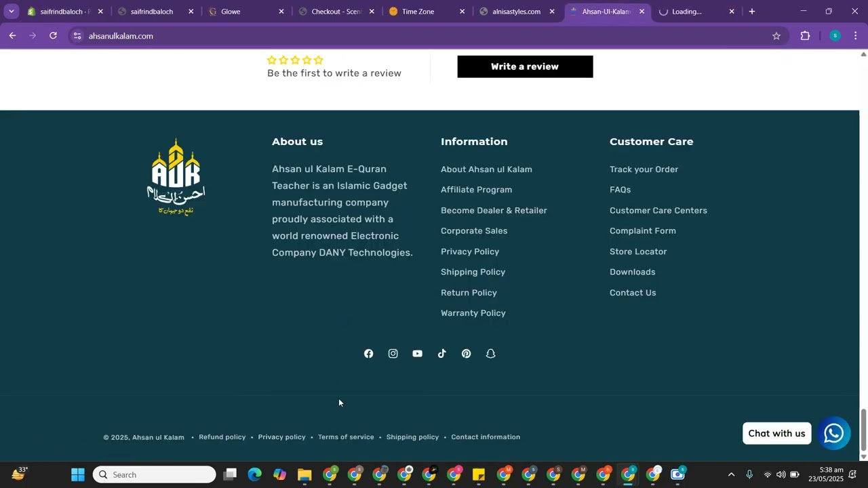Open Corporate Sales link
The height and width of the screenshot is (488, 868).
[x=474, y=231]
